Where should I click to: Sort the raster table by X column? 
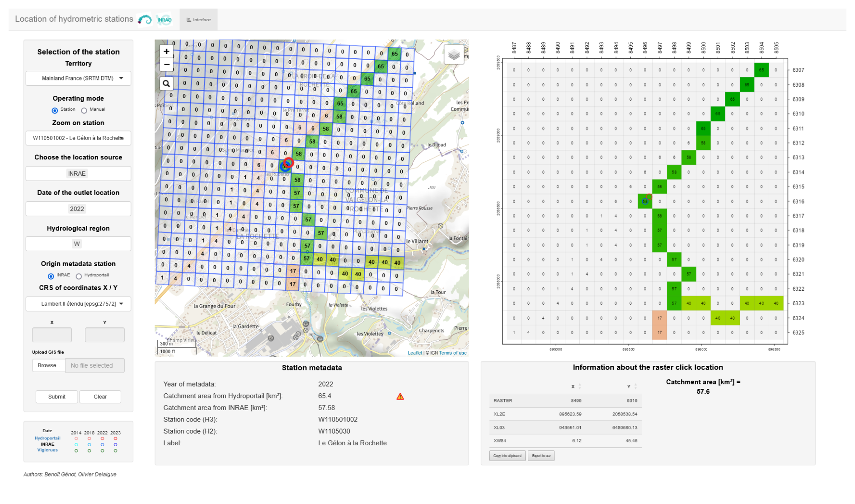pos(579,387)
